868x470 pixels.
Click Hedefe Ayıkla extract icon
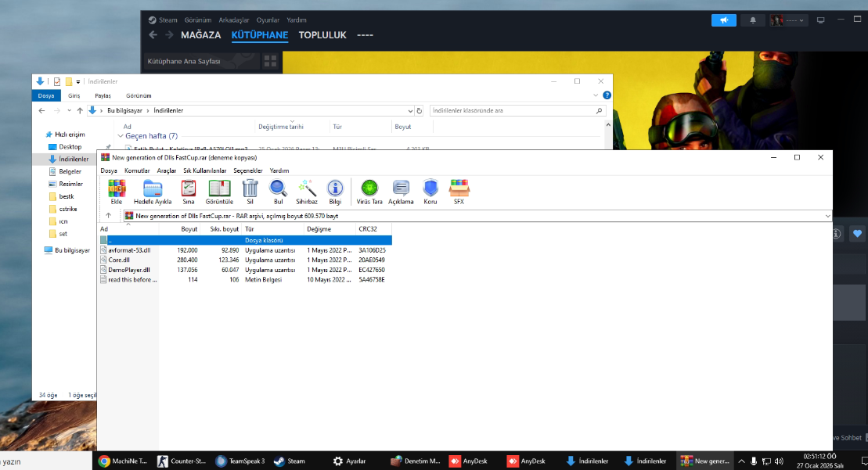[152, 192]
